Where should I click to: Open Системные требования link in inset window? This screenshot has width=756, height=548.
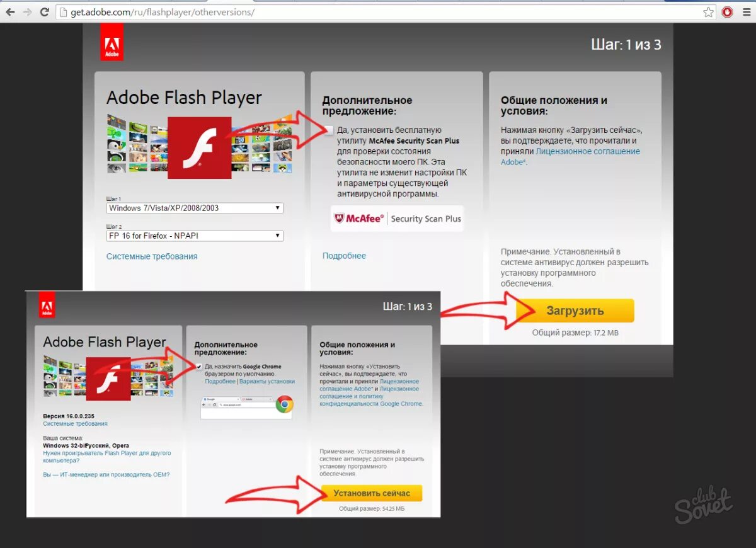[x=75, y=424]
